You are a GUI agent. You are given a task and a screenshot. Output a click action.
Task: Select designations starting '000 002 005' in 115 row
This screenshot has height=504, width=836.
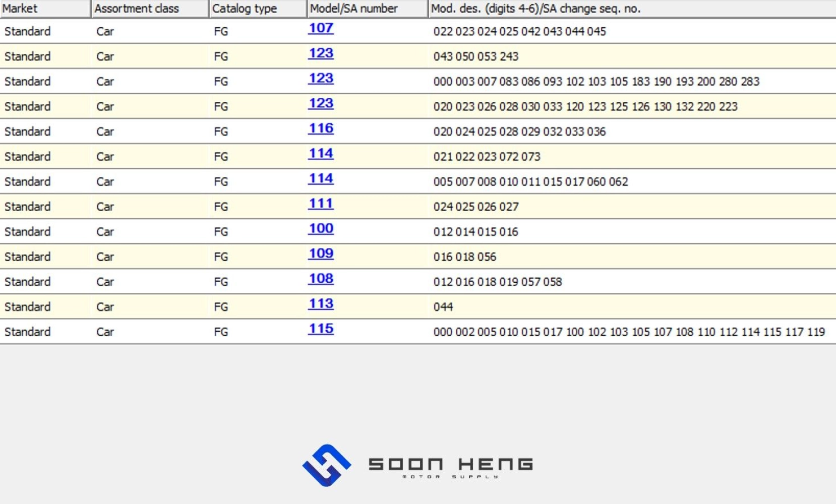629,332
